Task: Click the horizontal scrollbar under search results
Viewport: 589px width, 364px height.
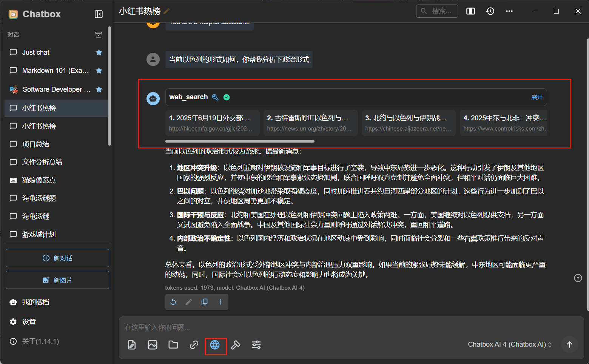Action: point(240,141)
